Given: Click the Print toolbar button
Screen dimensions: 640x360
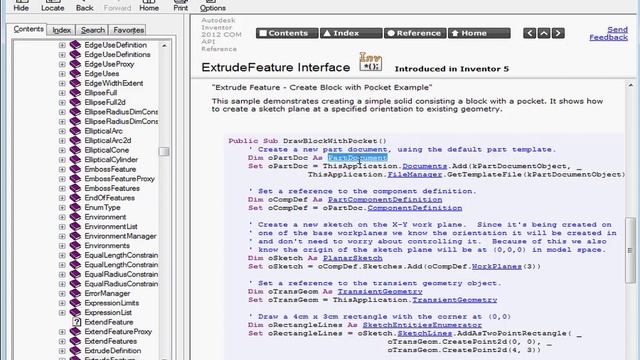Looking at the screenshot, I should coord(180,6).
